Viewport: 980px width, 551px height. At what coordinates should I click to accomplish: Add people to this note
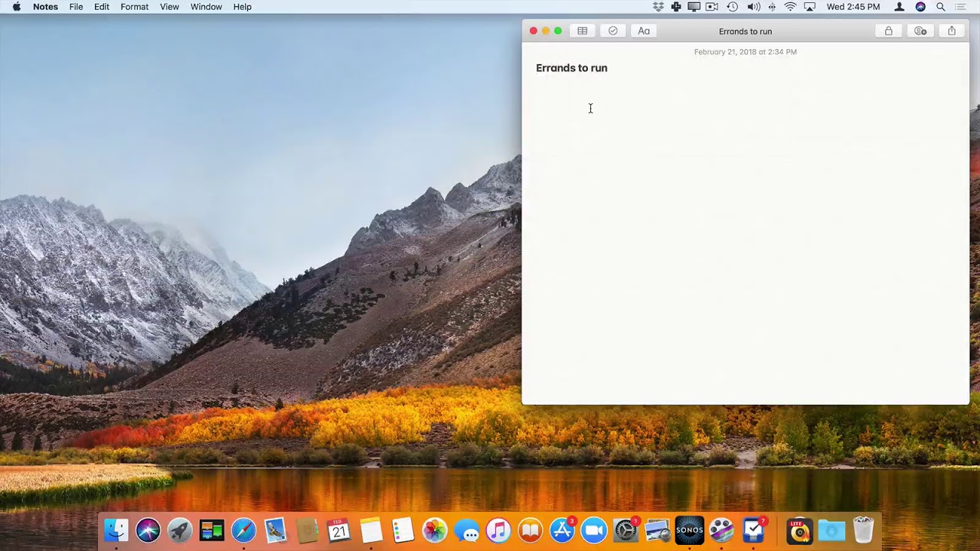click(920, 31)
